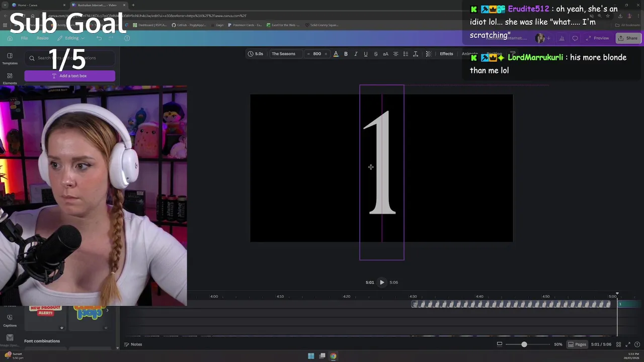Open GitHub bookmark in bookmarks bar
The image size is (644, 362).
click(189, 25)
